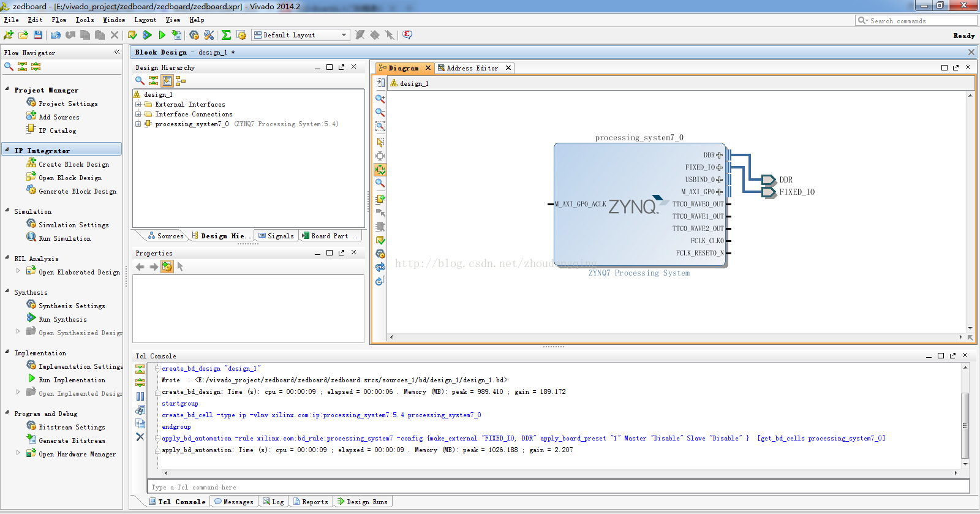Collapse the Project Manager section
This screenshot has height=514, width=980.
point(7,89)
